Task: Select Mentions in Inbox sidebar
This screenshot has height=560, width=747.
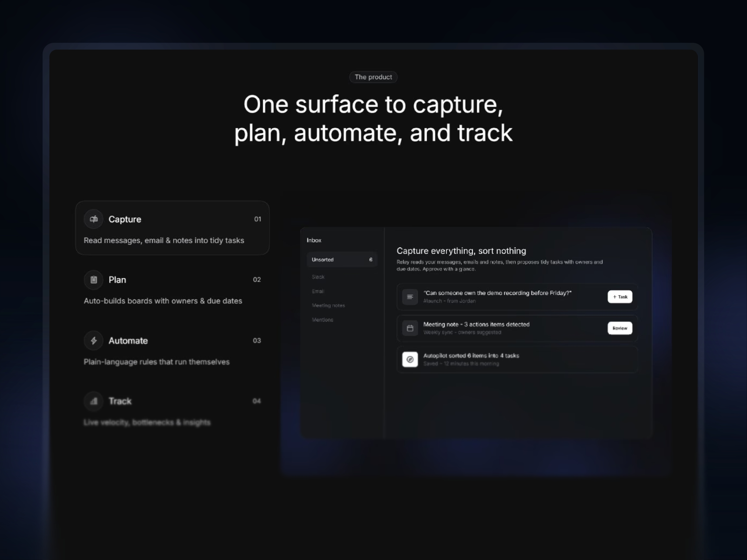Action: (323, 320)
